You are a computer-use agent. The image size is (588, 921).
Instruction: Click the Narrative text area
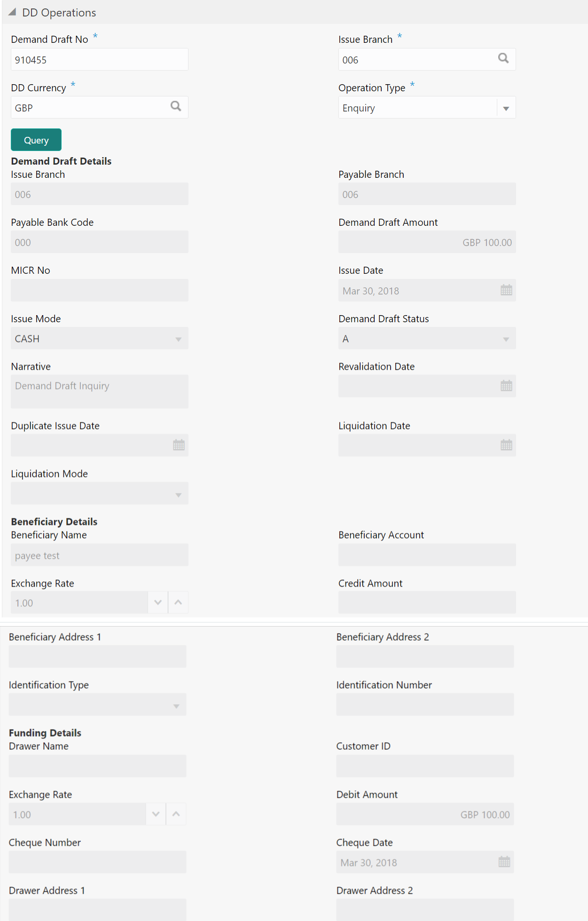[x=99, y=391]
